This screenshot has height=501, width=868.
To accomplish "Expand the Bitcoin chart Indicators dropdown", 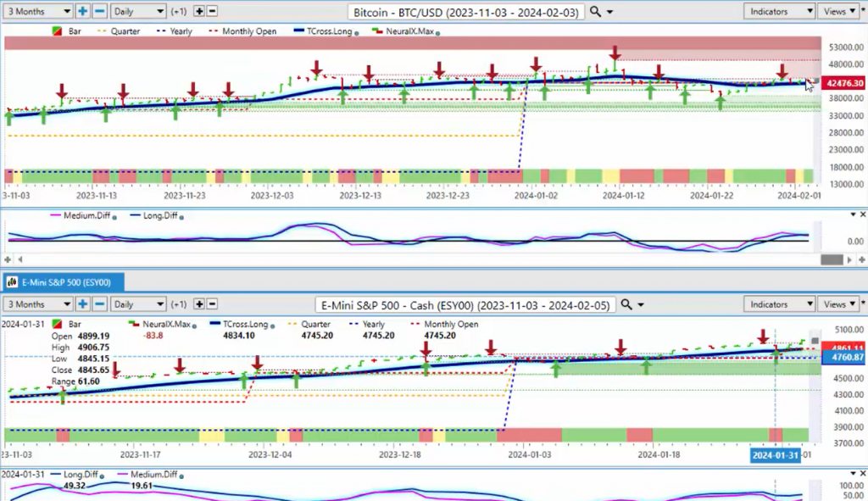I will point(779,11).
